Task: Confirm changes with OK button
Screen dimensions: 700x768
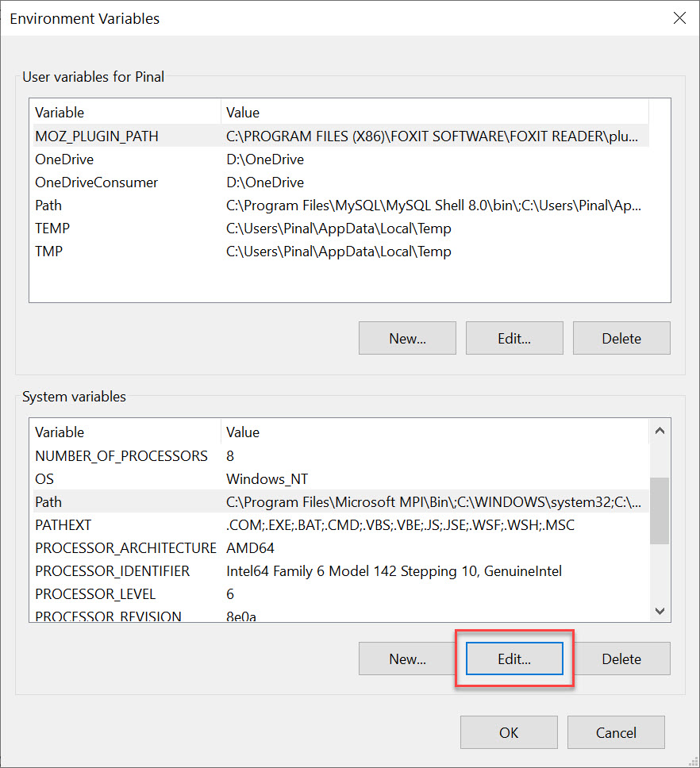Action: (x=509, y=732)
